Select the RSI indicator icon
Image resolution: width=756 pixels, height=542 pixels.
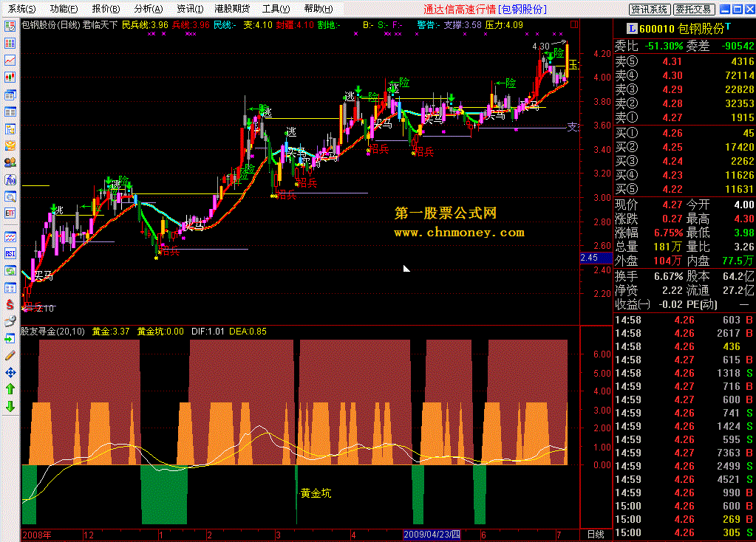tap(10, 253)
